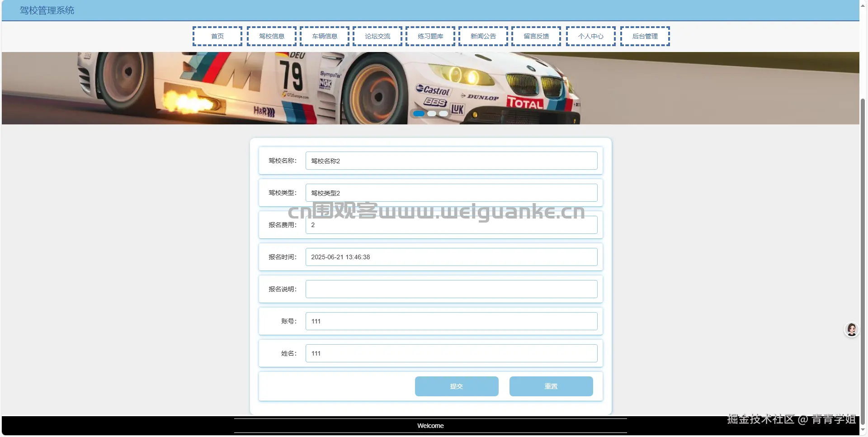Select the first carousel indicator dot

click(419, 114)
